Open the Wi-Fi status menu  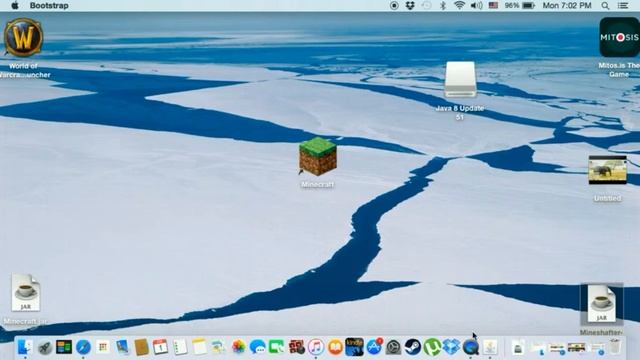tap(459, 6)
